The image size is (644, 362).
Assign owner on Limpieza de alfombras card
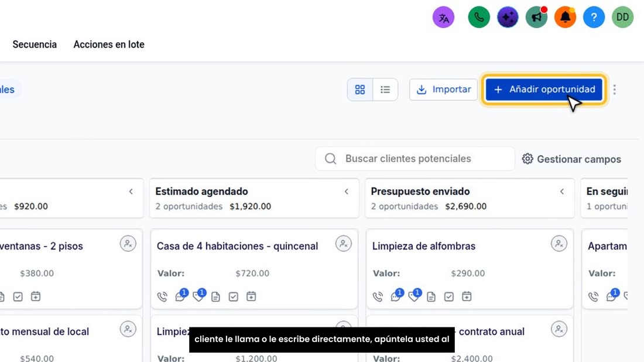[559, 244]
